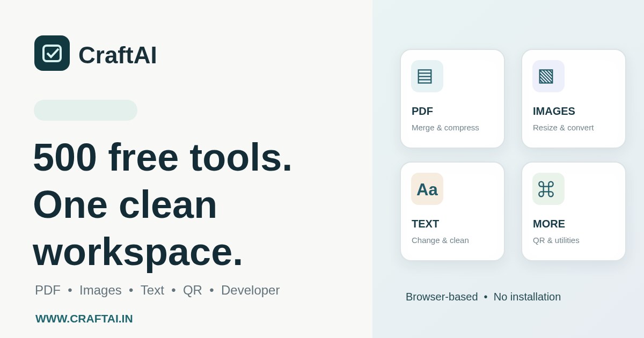Open the More QR & utilities card
Viewport: 644px width, 338px height.
click(x=574, y=211)
